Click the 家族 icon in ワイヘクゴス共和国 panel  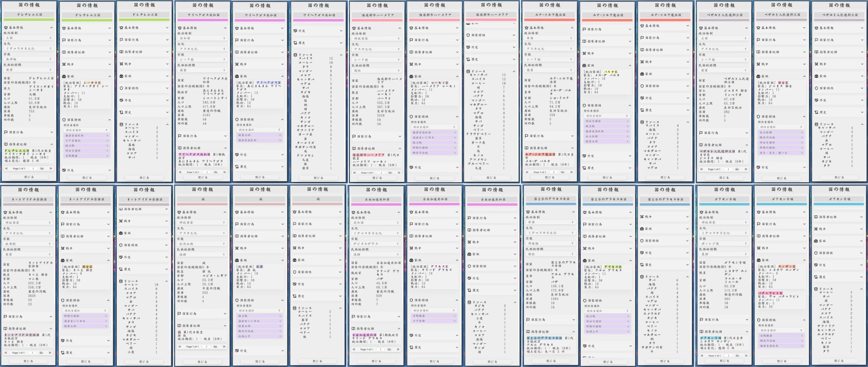tap(237, 76)
